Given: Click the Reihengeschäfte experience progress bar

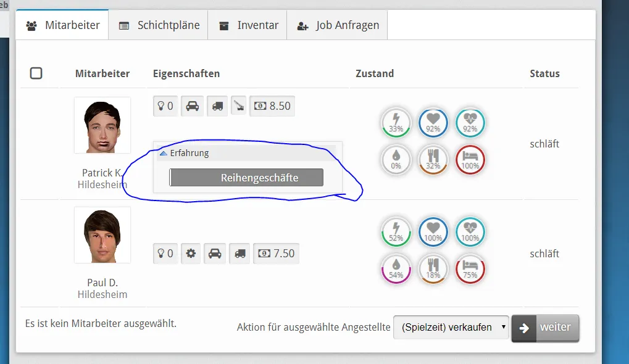Looking at the screenshot, I should click(246, 178).
